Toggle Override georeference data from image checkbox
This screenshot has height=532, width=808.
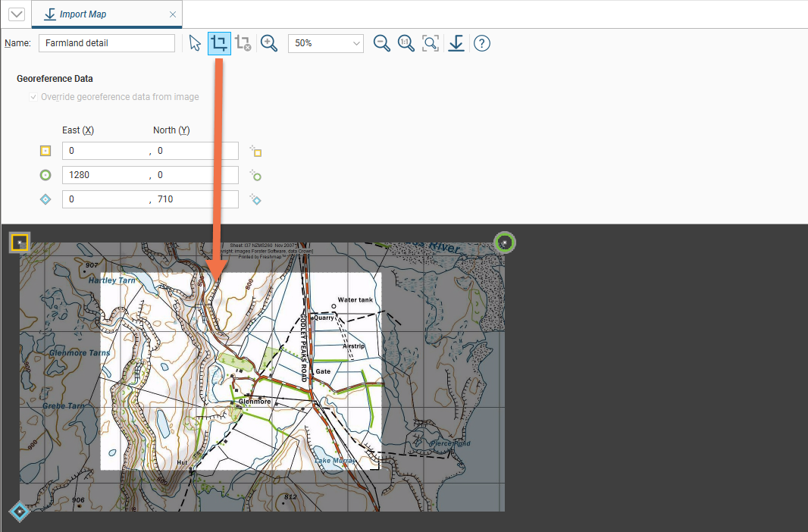[33, 97]
